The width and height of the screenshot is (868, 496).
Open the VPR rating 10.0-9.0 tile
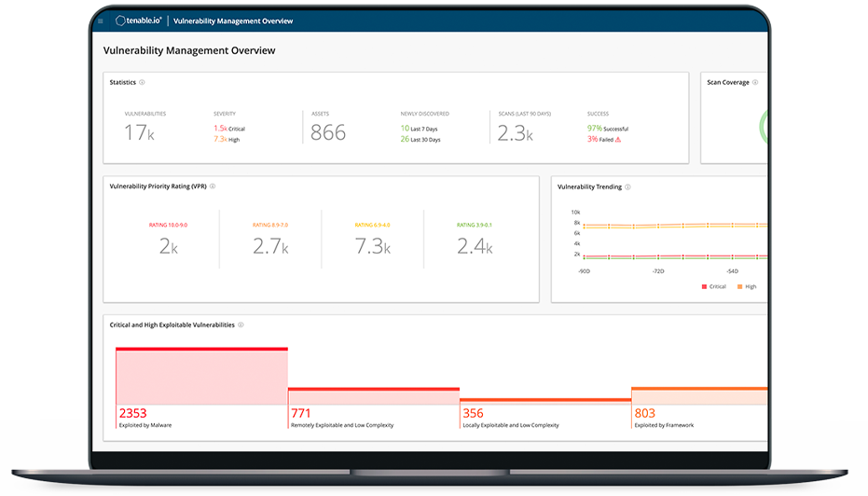click(x=168, y=240)
